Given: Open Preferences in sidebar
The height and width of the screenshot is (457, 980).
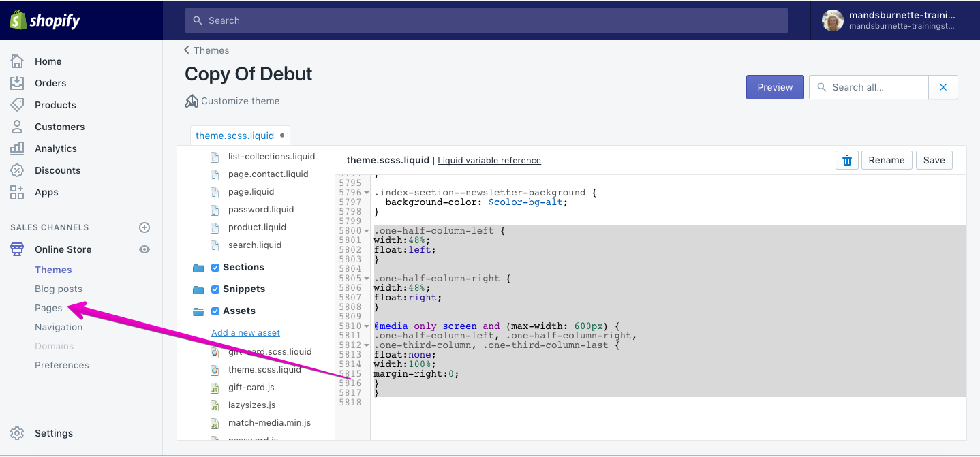Looking at the screenshot, I should [x=62, y=365].
